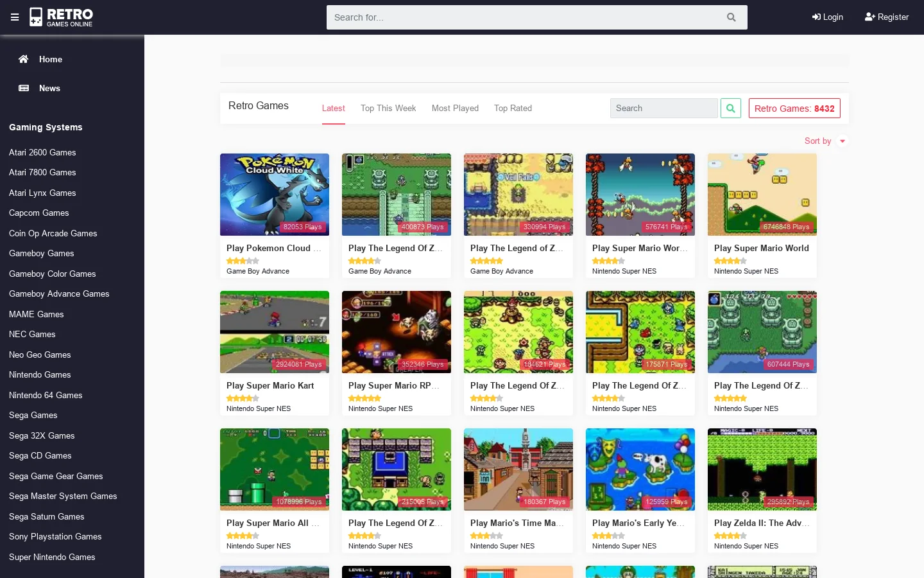Click the thumbnail showing 175871 Plays
Image resolution: width=924 pixels, height=578 pixels.
(x=640, y=332)
